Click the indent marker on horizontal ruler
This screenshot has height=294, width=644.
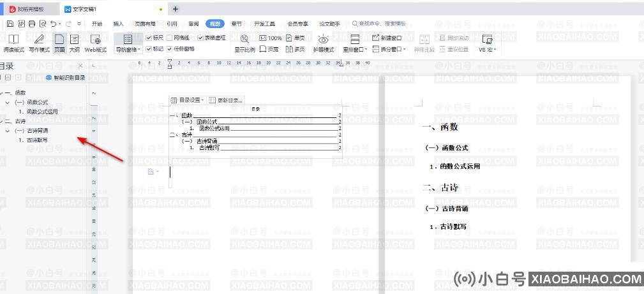pos(170,64)
